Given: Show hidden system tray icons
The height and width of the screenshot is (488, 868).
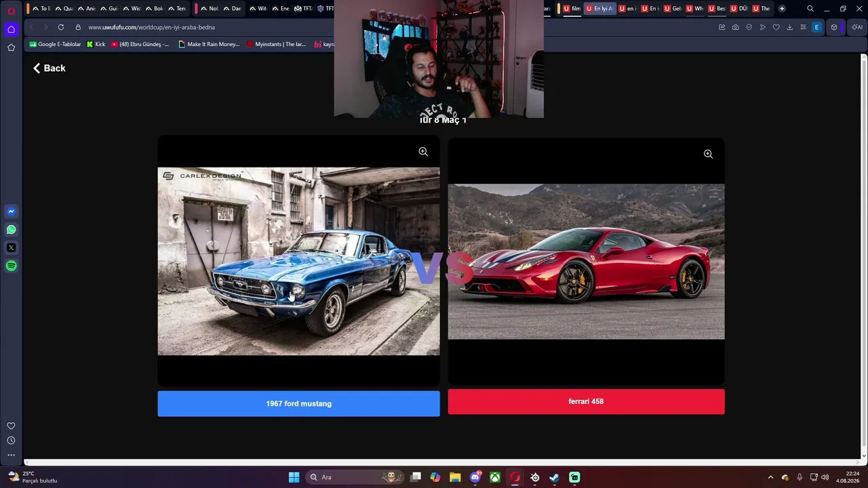Looking at the screenshot, I should [x=770, y=477].
